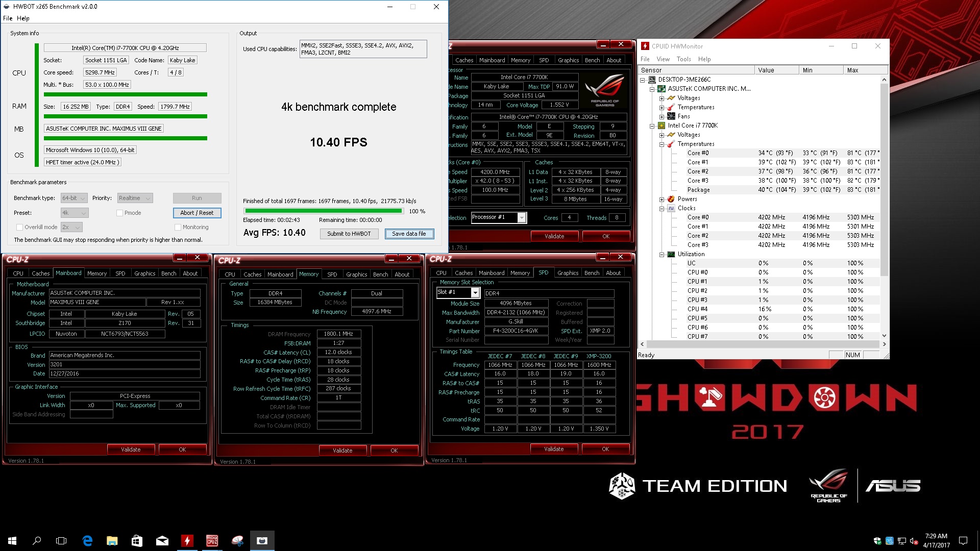This screenshot has height=551, width=980.
Task: Collapse the DESKTOP-3ME266C root node
Action: point(643,80)
